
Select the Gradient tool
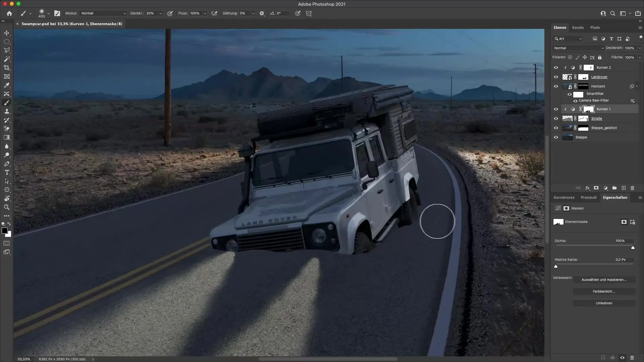pos(7,137)
